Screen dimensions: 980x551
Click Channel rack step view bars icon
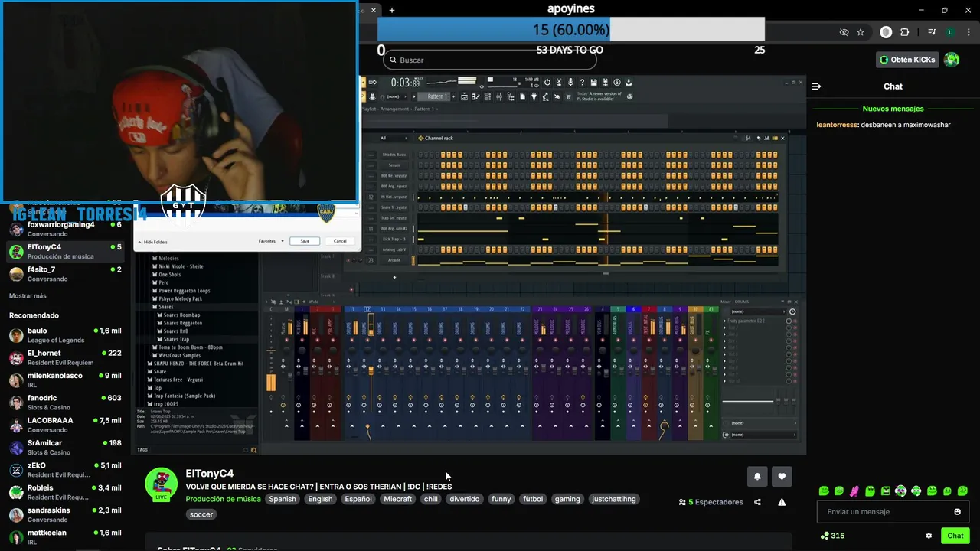pyautogui.click(x=775, y=138)
